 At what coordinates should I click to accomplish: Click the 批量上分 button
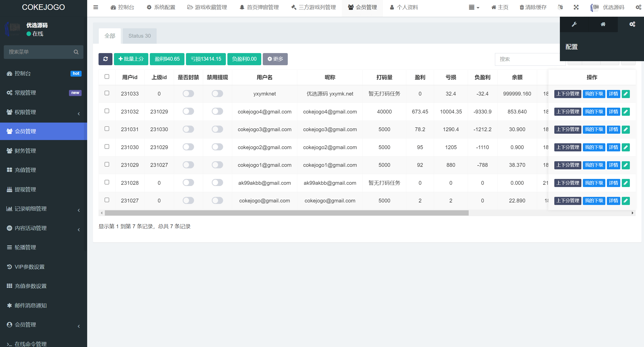131,59
